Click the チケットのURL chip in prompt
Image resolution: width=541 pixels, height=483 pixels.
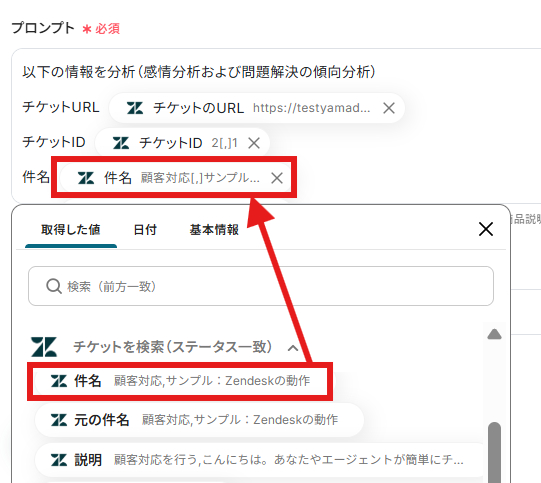[x=257, y=108]
